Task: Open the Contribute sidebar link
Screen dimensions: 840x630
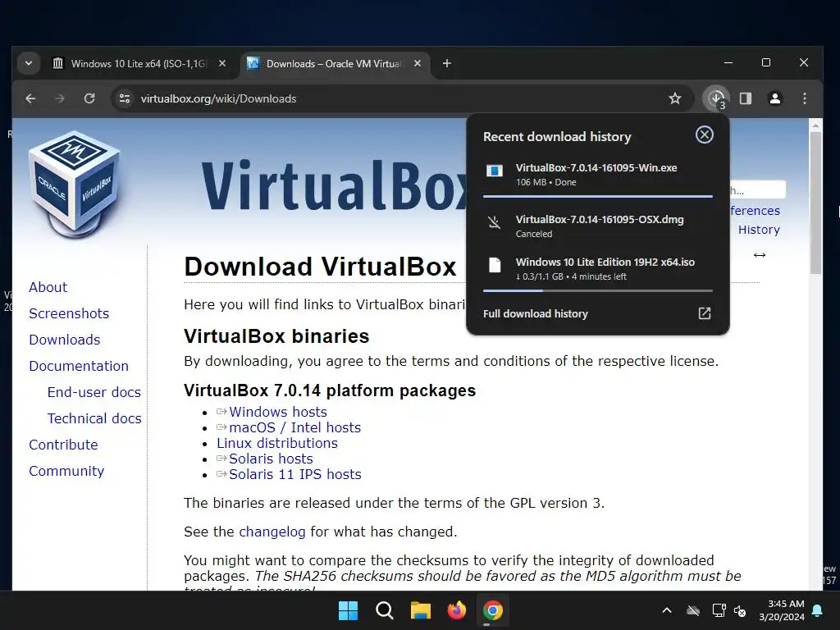Action: pos(63,445)
